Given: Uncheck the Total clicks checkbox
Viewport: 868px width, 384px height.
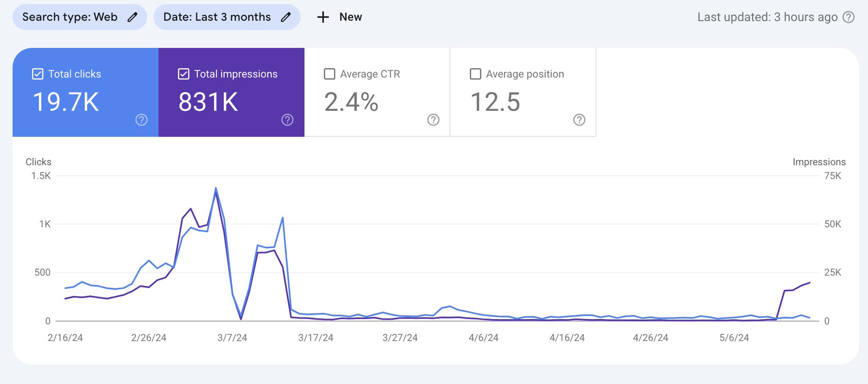Looking at the screenshot, I should 37,73.
